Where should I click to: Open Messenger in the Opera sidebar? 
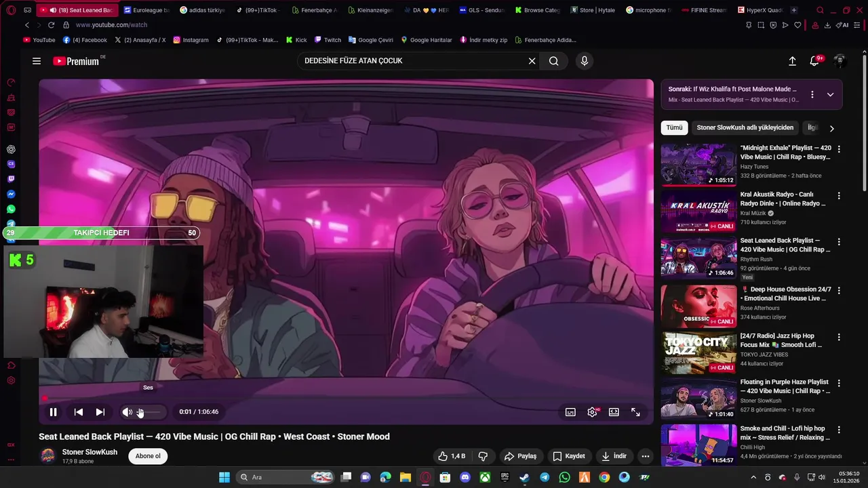(x=11, y=195)
